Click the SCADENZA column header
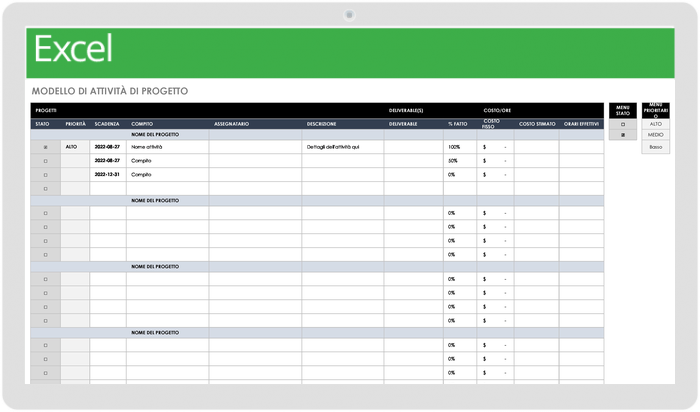Viewport: 700px width, 412px height. tap(107, 124)
